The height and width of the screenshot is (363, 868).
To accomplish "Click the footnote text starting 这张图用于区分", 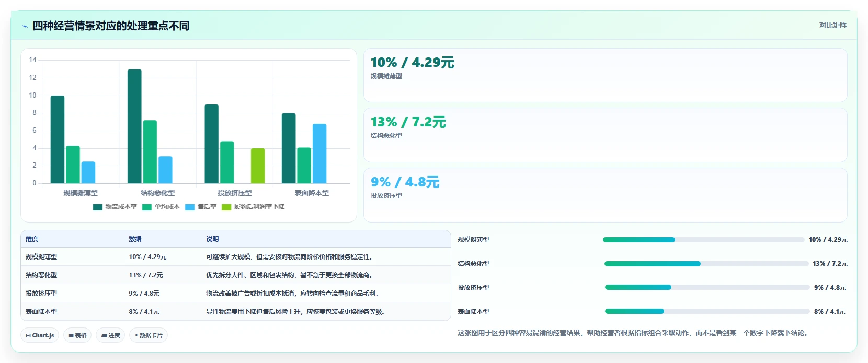I will click(x=634, y=333).
